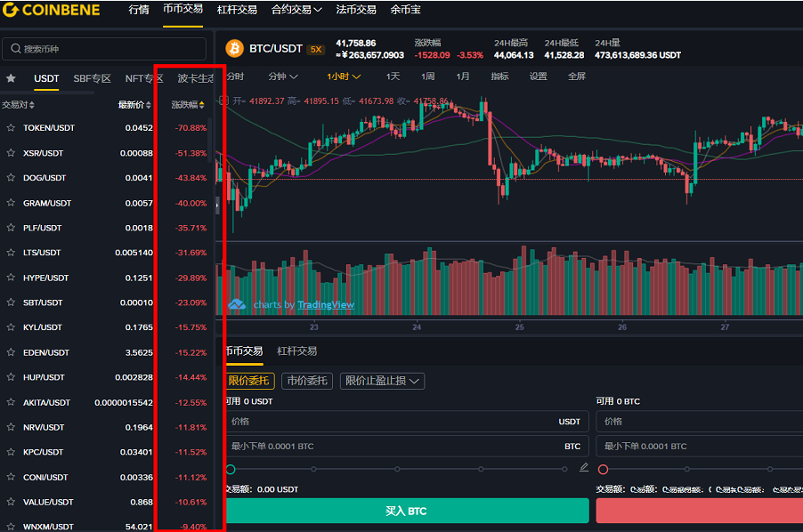Set chart interval to 1周
803x532 pixels.
[428, 77]
